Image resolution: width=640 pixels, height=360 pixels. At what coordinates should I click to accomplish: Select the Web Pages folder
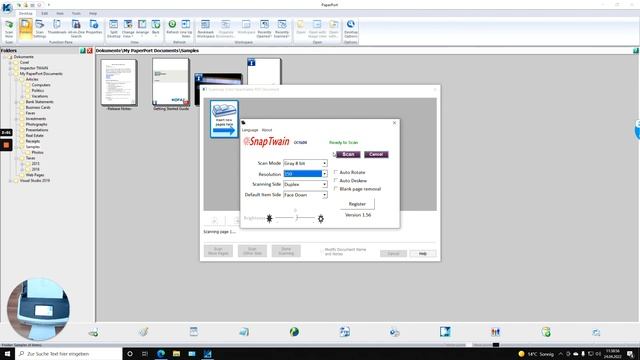point(35,175)
